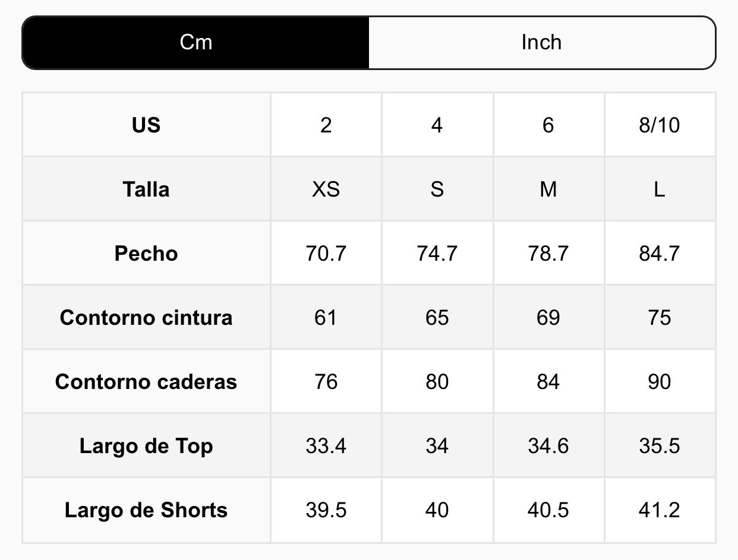Select the Pecho row label
The image size is (738, 560).
click(x=146, y=254)
